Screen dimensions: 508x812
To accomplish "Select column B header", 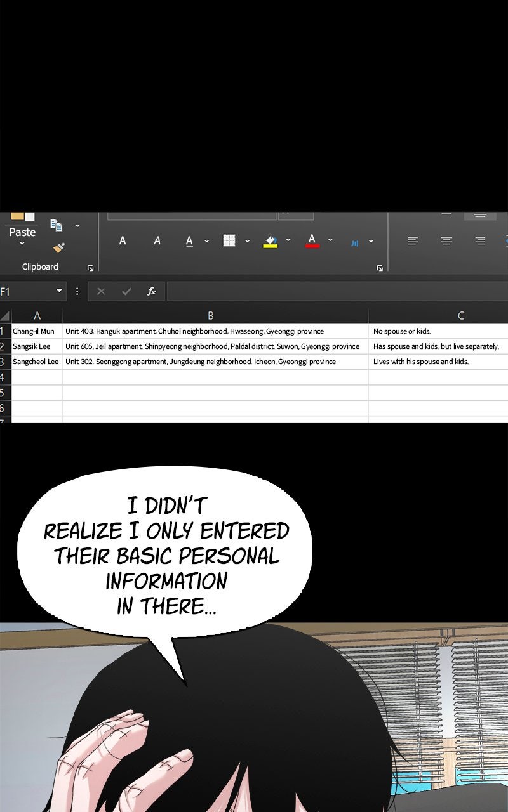I will 211,315.
